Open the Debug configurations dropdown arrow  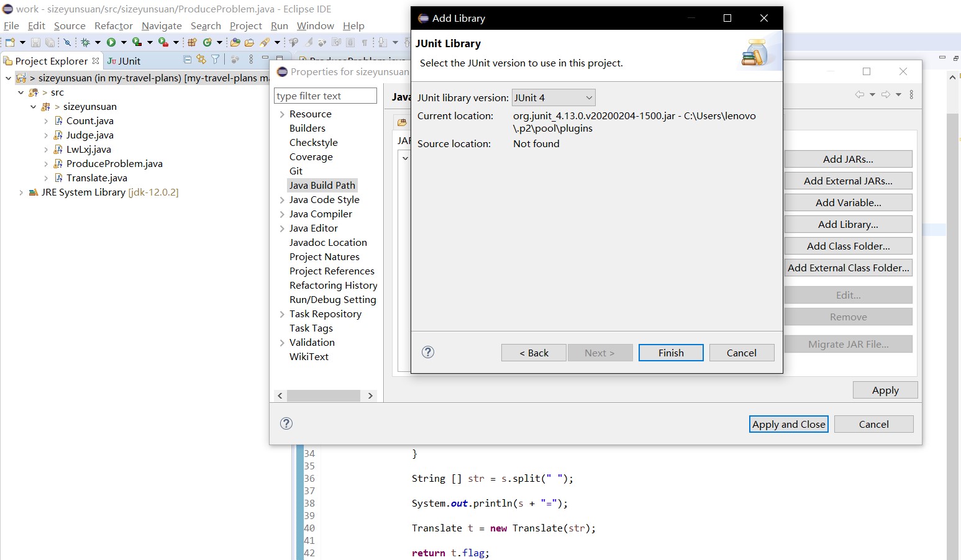tap(98, 42)
